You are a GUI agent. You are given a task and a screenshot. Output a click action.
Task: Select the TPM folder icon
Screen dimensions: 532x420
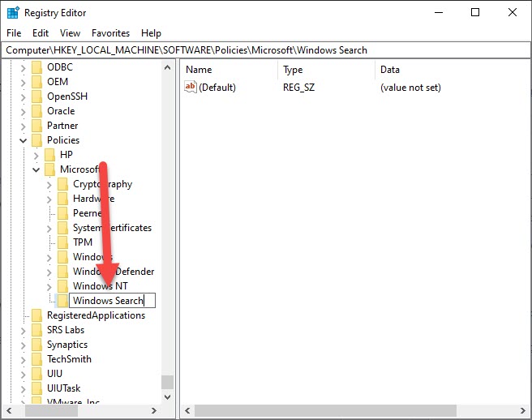pyautogui.click(x=62, y=242)
